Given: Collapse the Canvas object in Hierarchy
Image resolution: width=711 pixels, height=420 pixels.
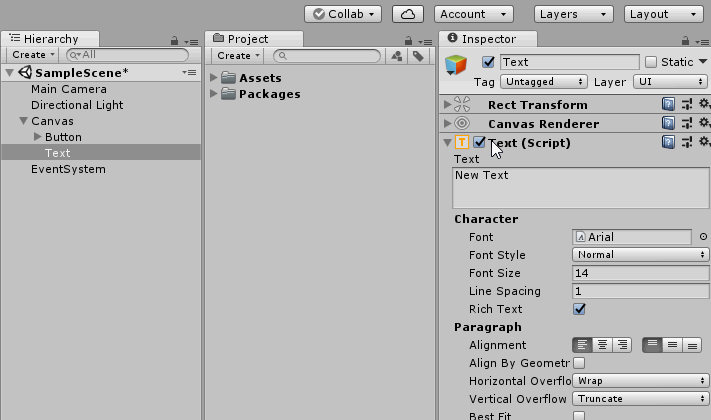Looking at the screenshot, I should tap(24, 121).
